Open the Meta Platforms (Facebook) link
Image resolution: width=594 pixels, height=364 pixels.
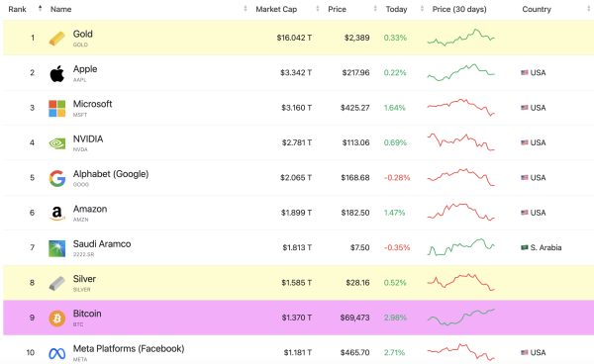(x=129, y=348)
